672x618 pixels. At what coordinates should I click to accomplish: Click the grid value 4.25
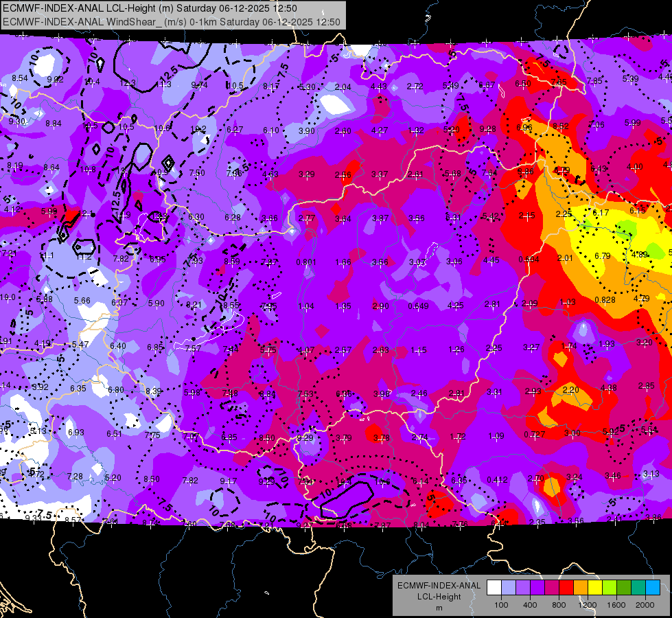tap(455, 306)
